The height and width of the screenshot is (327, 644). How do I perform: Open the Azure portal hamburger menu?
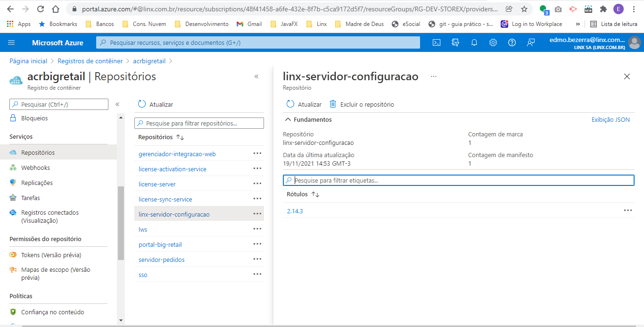click(12, 42)
